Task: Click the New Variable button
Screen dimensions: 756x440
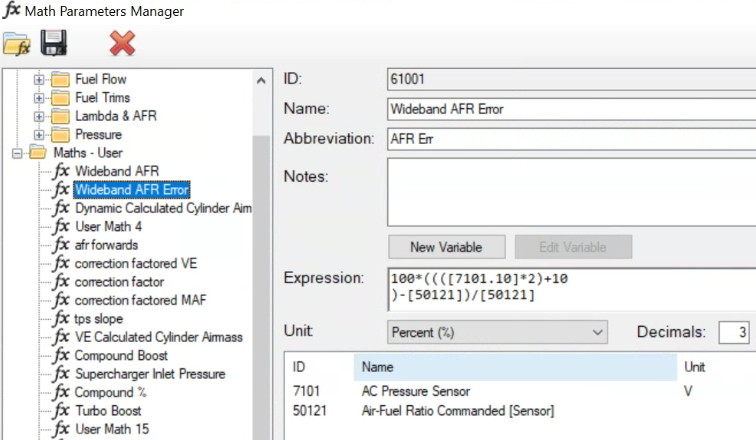Action: tap(446, 247)
